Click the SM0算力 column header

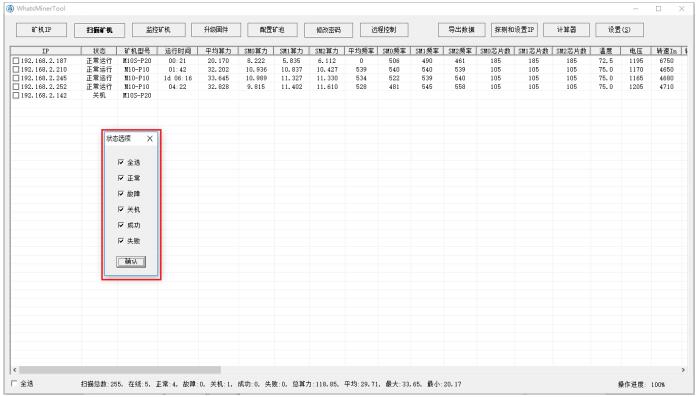pyautogui.click(x=256, y=51)
